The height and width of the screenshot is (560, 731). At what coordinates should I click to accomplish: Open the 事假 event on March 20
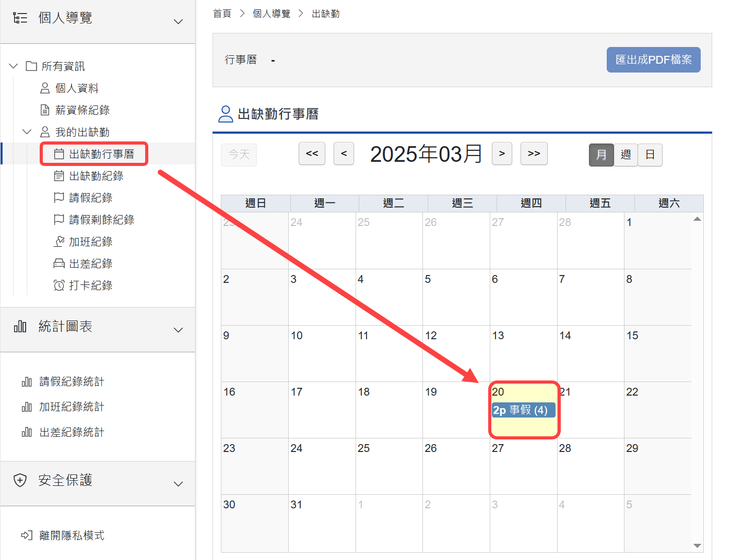tap(523, 410)
